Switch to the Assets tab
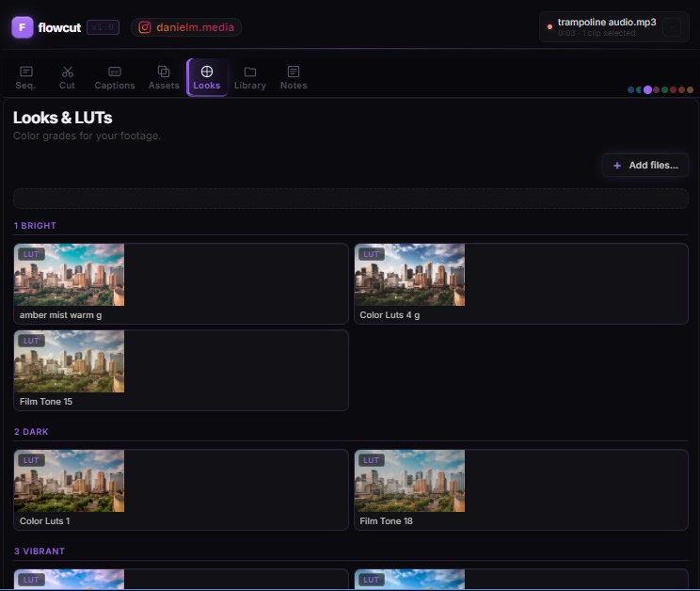 click(x=164, y=78)
